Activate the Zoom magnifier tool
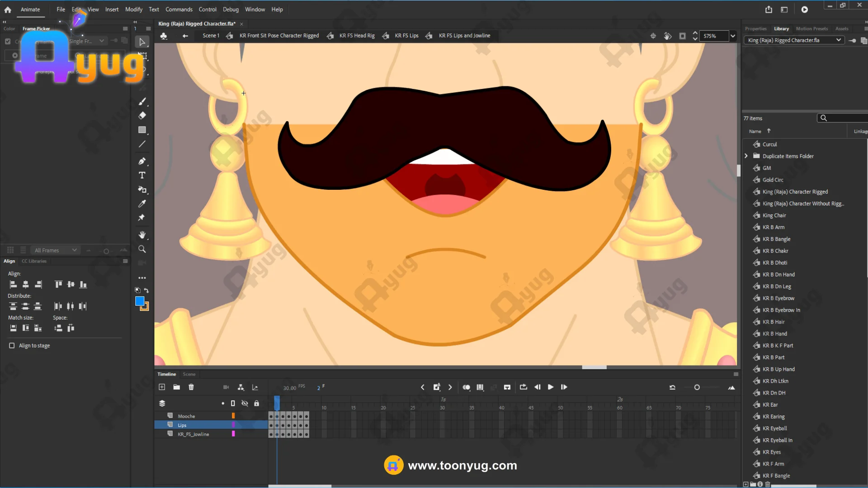 (x=142, y=249)
